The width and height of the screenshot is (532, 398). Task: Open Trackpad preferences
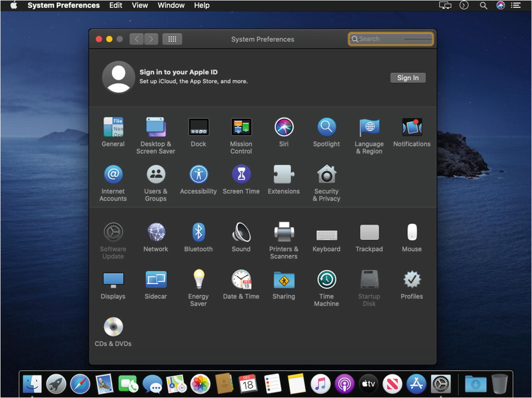click(369, 232)
